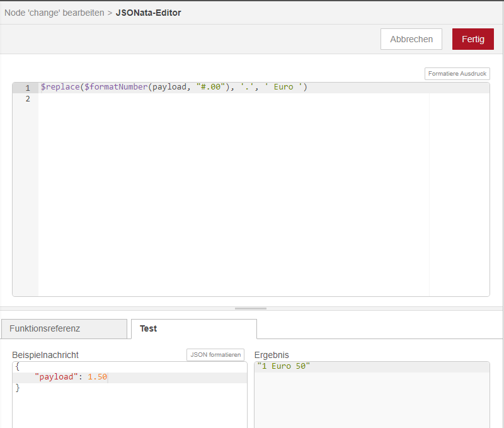Click Formatiere Ausdruck button
The width and height of the screenshot is (504, 428).
(x=457, y=74)
